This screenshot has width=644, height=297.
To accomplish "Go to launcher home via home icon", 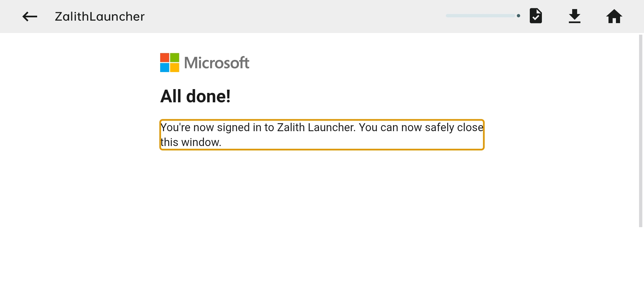I will (x=614, y=16).
